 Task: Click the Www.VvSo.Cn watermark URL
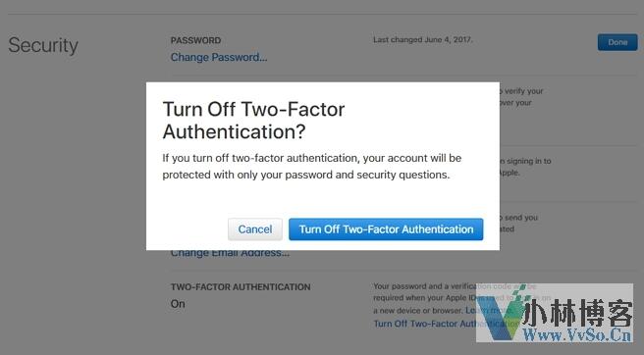[x=577, y=334]
